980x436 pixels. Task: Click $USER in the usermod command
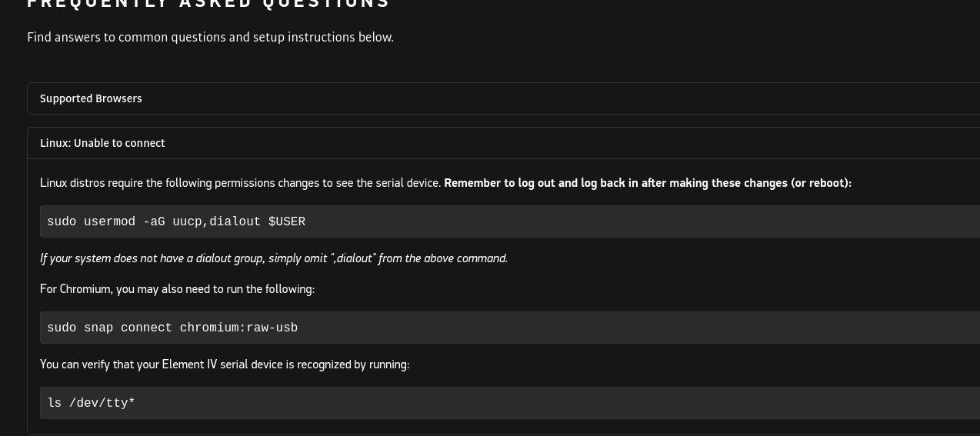(287, 221)
